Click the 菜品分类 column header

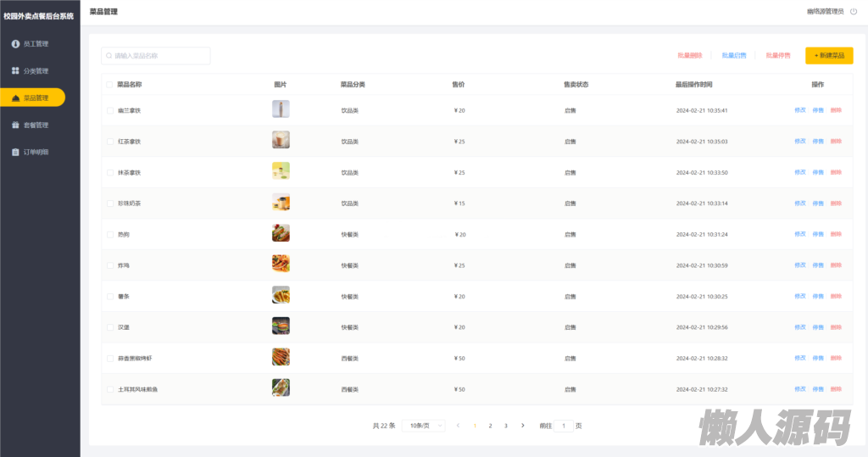(x=353, y=85)
